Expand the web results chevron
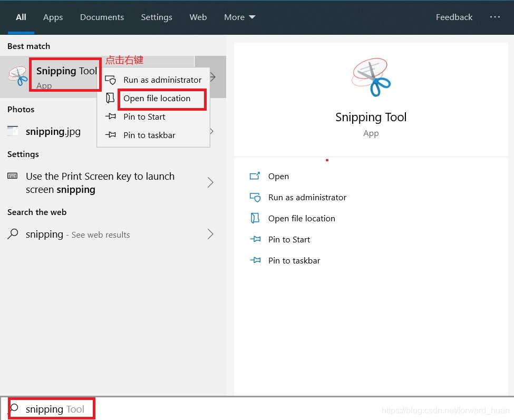The width and height of the screenshot is (514, 420). (x=210, y=235)
